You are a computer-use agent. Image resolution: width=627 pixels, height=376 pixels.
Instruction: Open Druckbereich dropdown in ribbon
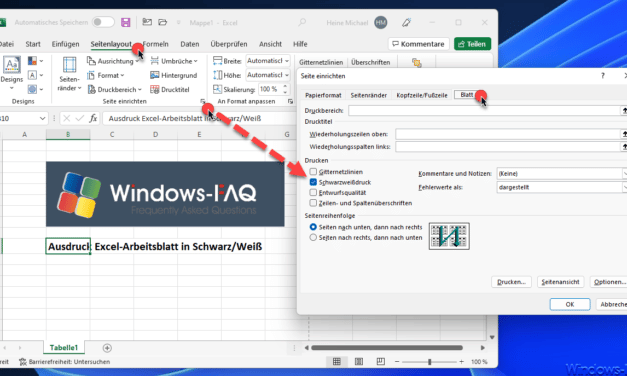click(x=115, y=90)
